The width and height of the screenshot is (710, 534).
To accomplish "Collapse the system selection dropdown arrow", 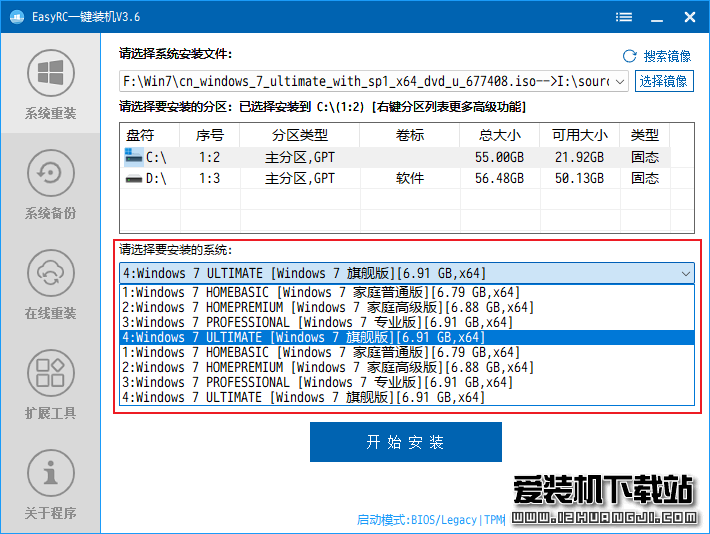I will pyautogui.click(x=686, y=274).
